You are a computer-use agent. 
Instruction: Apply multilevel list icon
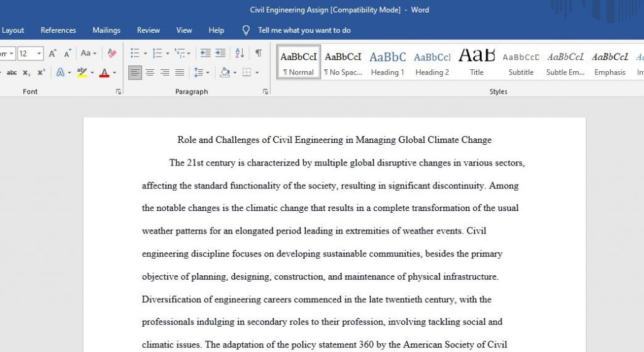click(x=179, y=53)
